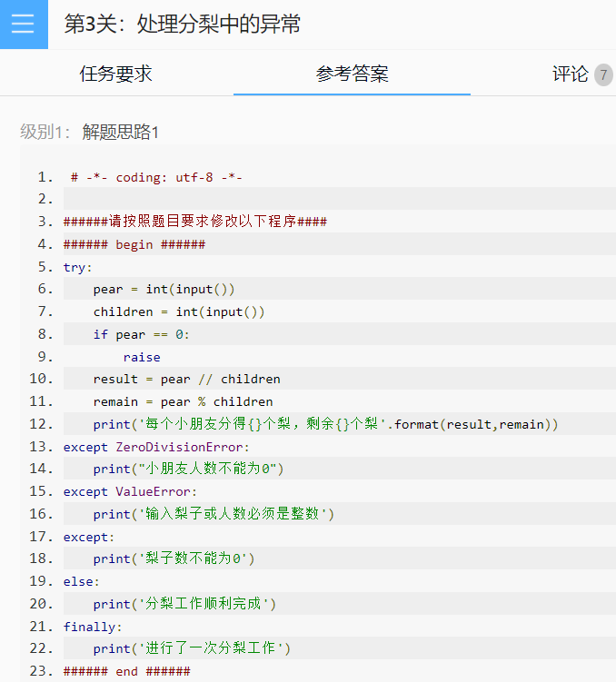This screenshot has width=616, height=682.
Task: Click the line if pear == 0:
Action: tap(142, 334)
